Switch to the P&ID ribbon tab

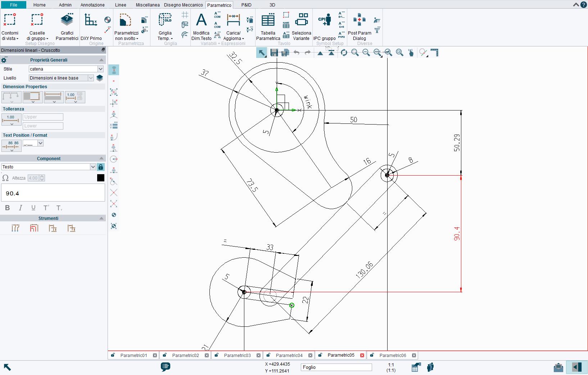point(247,5)
